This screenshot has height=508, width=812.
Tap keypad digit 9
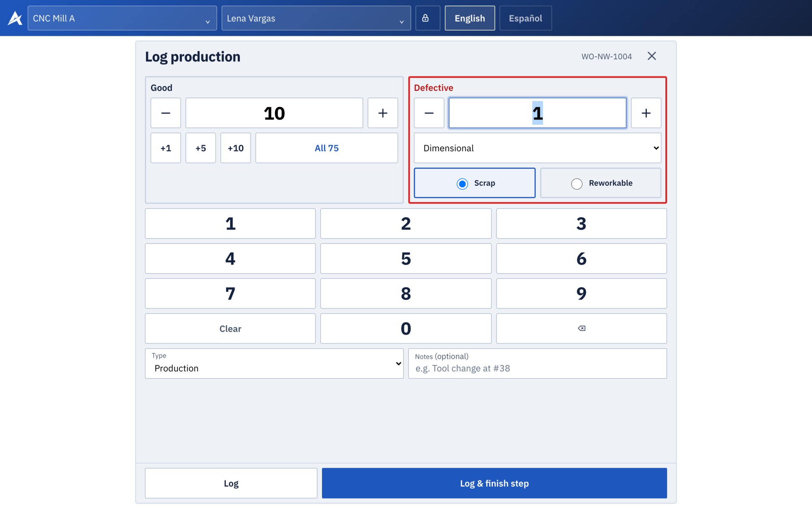(581, 294)
